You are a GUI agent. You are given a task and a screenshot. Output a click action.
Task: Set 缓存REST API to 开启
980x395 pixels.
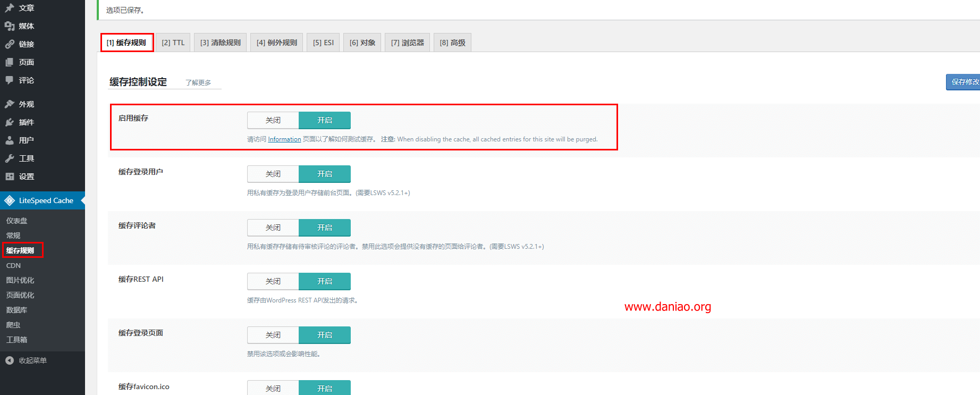[x=325, y=281]
